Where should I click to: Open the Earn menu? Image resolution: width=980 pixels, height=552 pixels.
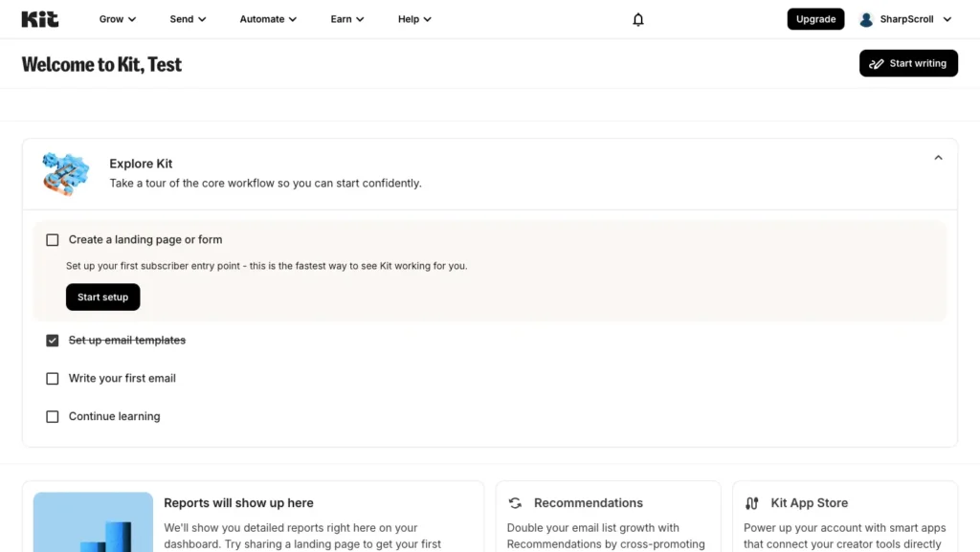346,19
